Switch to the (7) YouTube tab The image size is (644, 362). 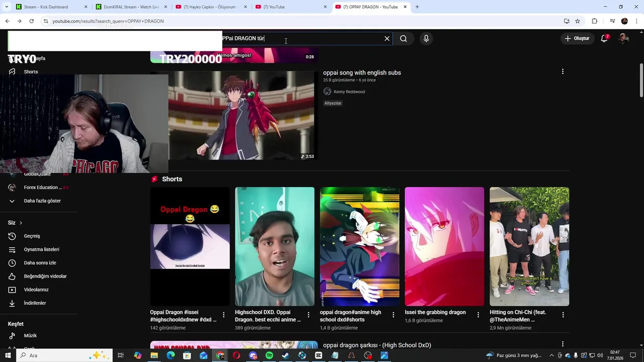coord(290,7)
